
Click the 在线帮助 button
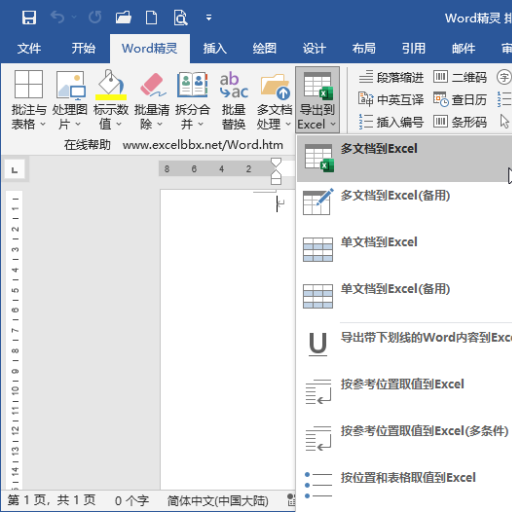point(87,145)
